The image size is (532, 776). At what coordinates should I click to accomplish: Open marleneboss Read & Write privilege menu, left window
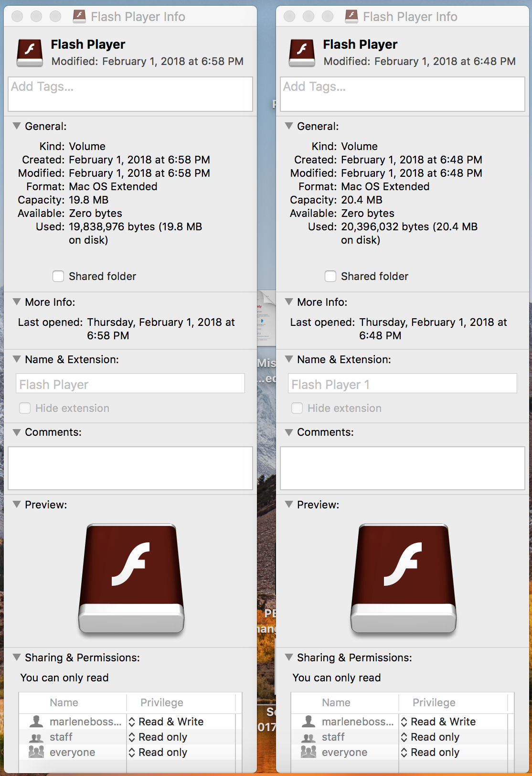point(166,722)
